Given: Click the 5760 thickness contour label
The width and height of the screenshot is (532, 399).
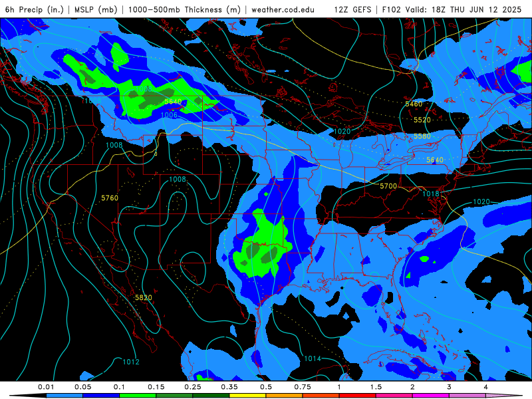Looking at the screenshot, I should click(110, 198).
